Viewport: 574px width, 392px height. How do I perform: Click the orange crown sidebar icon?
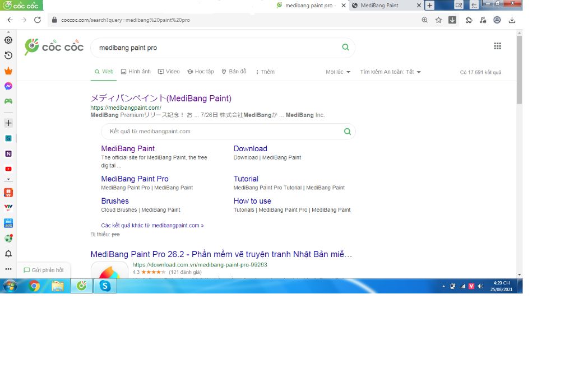[x=8, y=71]
